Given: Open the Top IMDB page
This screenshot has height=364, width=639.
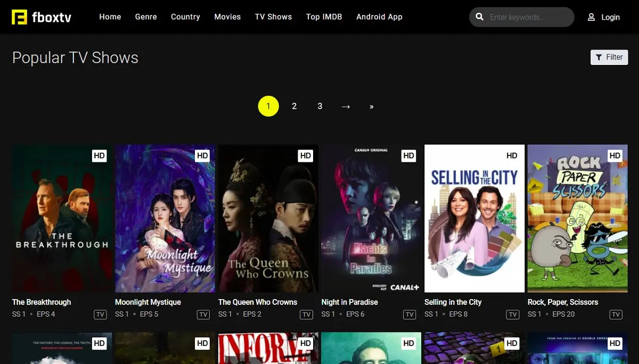Looking at the screenshot, I should click(324, 17).
